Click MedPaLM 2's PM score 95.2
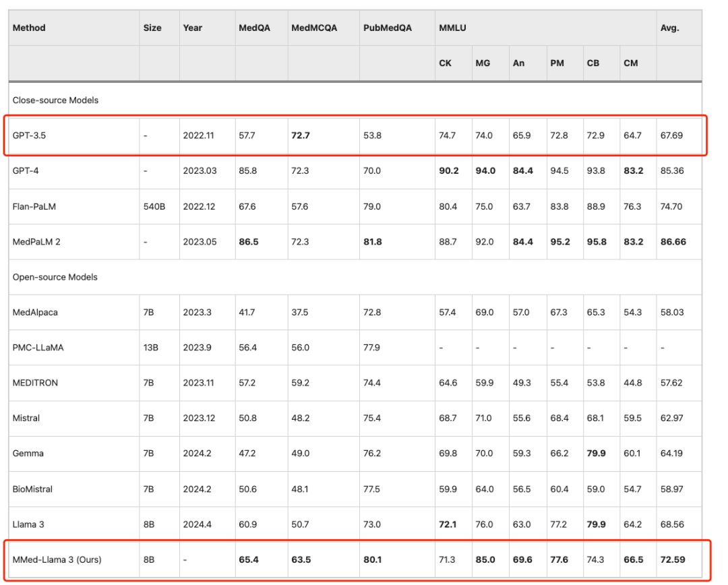 click(560, 242)
